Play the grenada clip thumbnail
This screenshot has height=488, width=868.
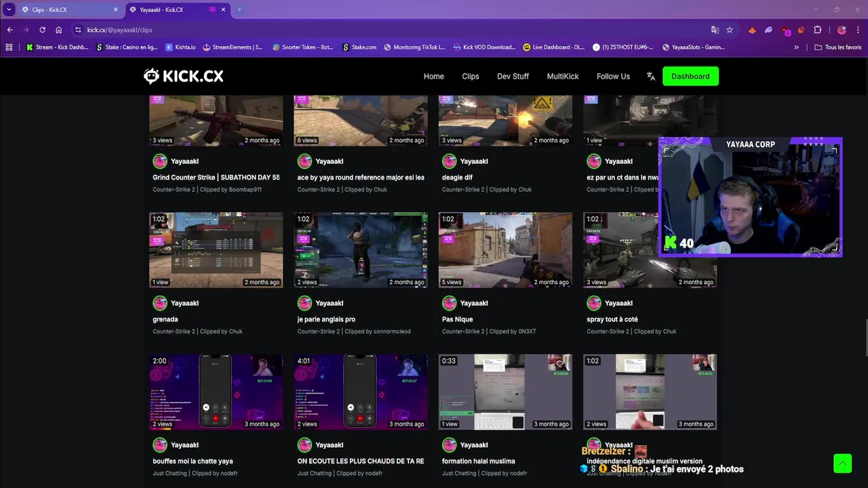click(216, 250)
